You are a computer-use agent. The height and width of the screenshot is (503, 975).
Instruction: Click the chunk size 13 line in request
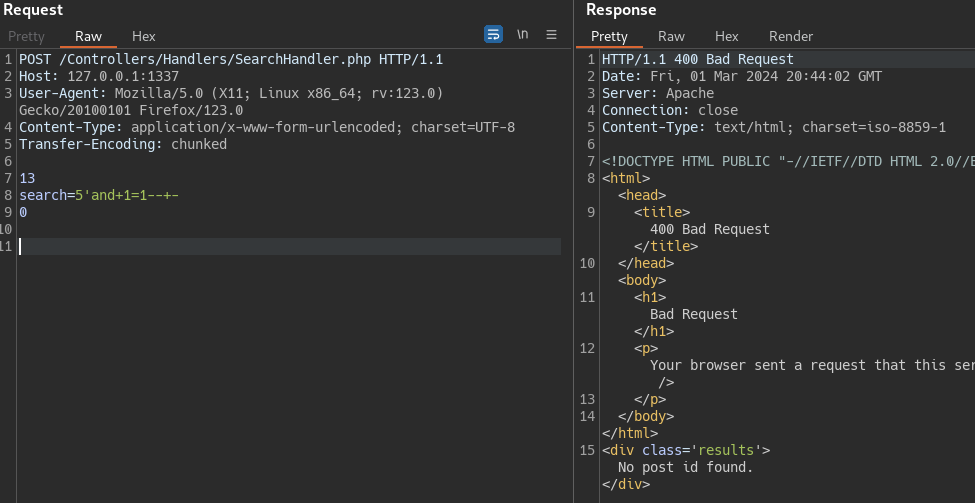click(x=27, y=178)
